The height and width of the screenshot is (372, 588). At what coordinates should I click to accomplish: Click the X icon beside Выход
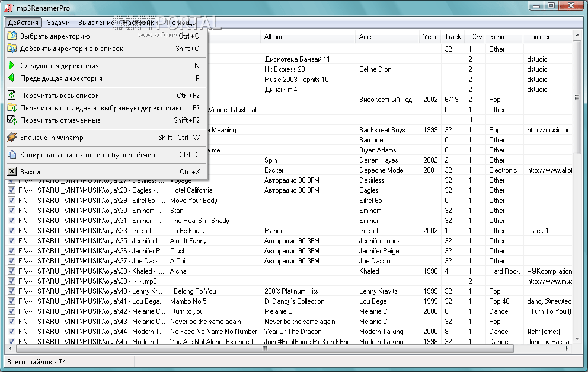(x=11, y=172)
